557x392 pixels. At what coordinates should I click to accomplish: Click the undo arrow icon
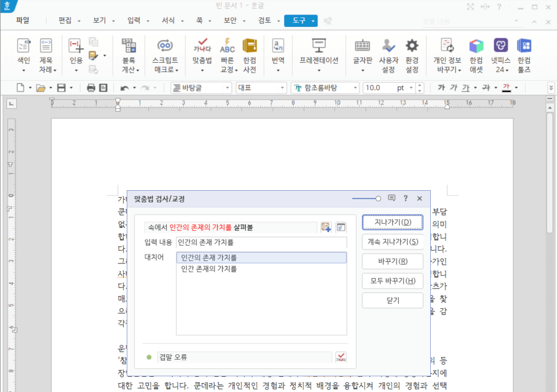coord(124,88)
